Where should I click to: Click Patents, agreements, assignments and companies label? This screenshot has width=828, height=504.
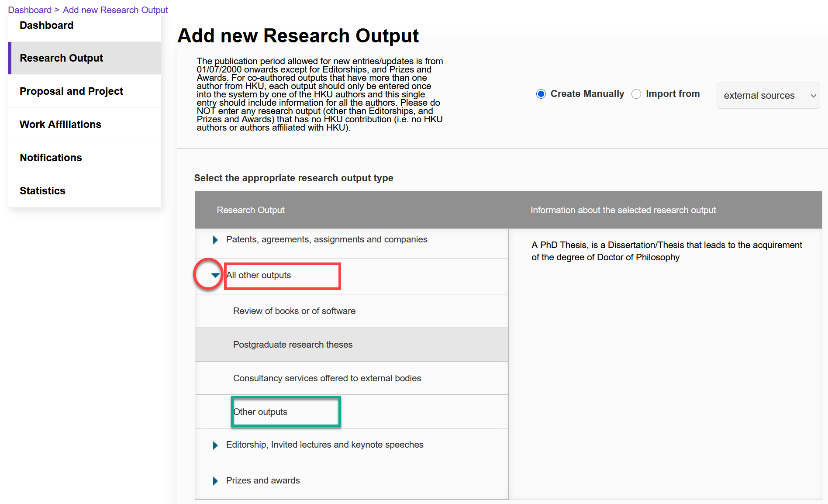click(x=327, y=239)
